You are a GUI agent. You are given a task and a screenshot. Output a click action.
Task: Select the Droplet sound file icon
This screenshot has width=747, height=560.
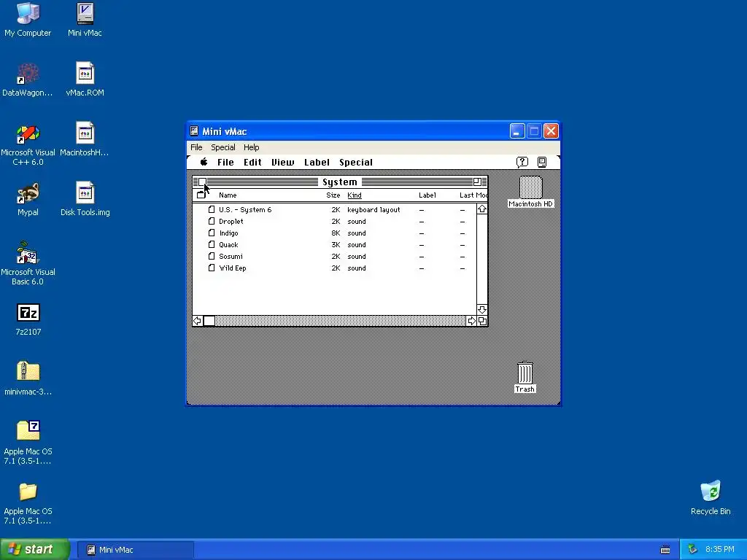tap(212, 221)
